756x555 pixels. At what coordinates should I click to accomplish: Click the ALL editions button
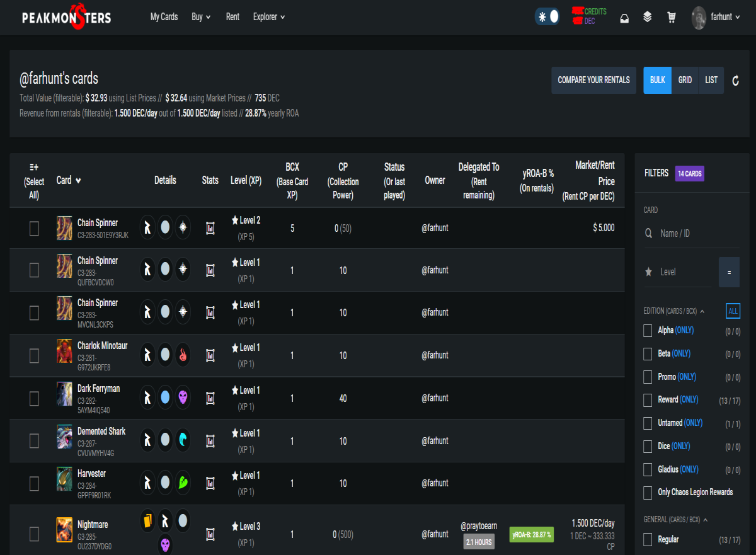click(733, 311)
